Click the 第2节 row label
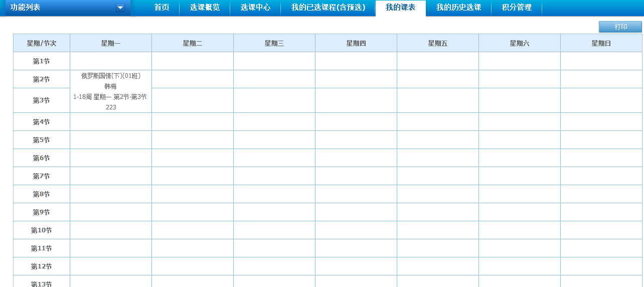644x287 pixels. coord(42,79)
